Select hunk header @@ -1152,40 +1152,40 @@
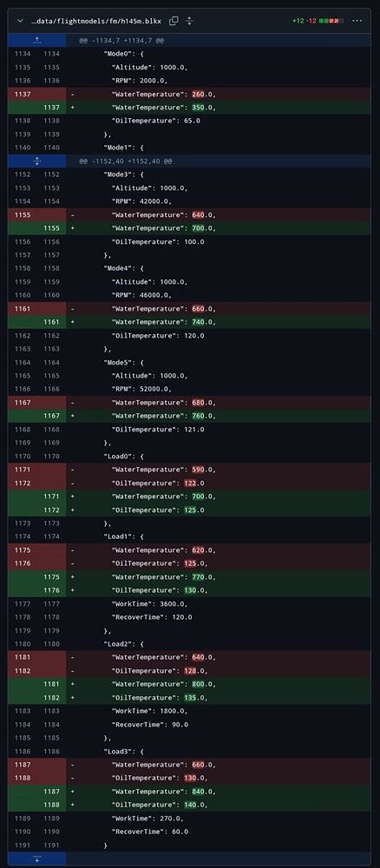This screenshot has width=380, height=868. [125, 161]
